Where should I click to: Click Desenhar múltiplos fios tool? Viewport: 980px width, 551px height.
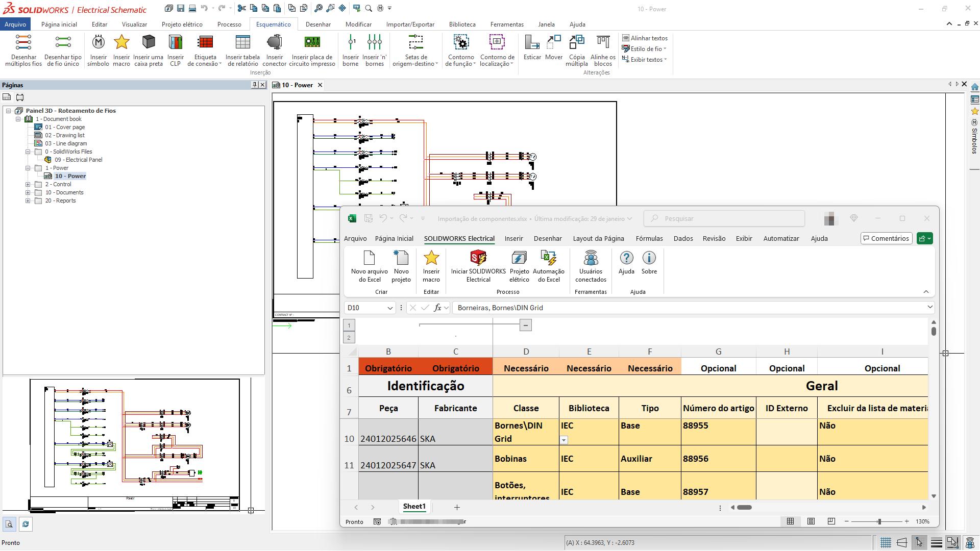23,50
